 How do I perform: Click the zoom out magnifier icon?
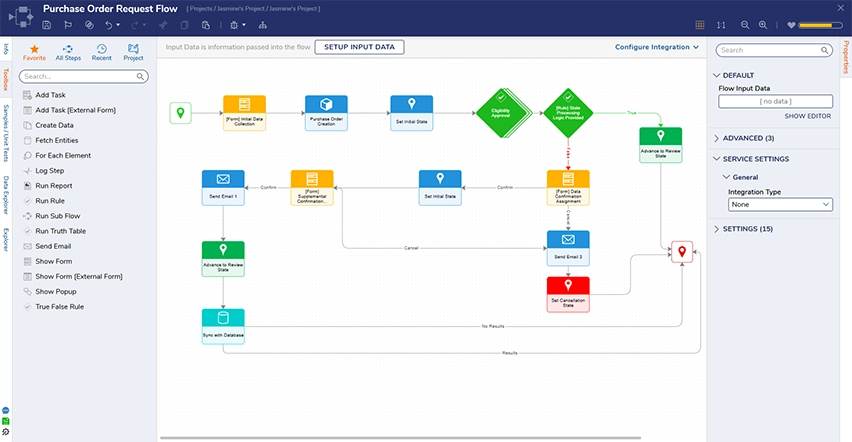[x=745, y=24]
